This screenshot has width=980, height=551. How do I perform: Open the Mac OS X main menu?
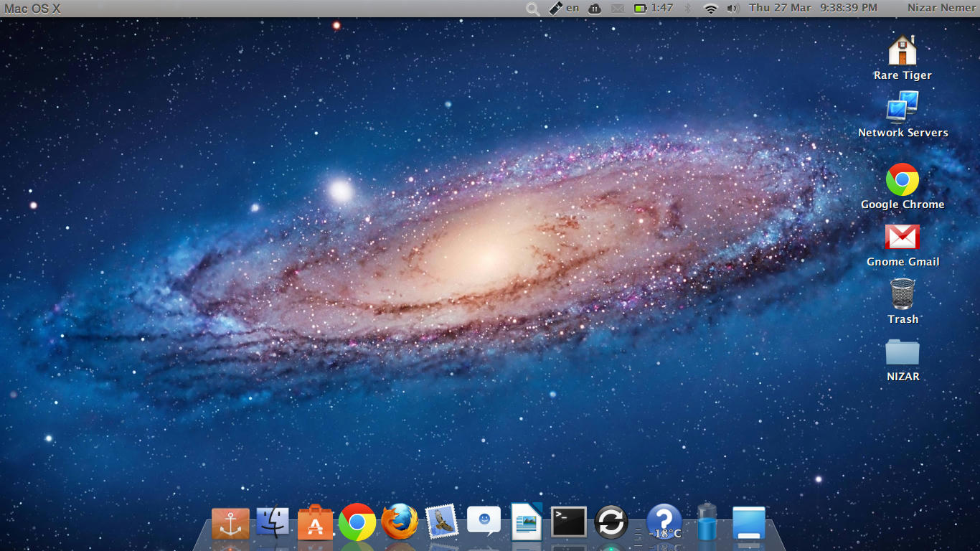pos(32,8)
